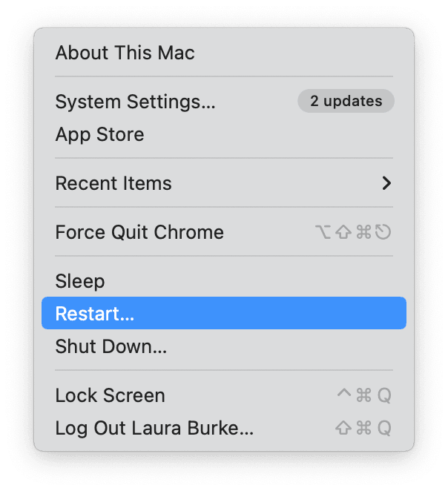Launch the App Store menu entry
This screenshot has width=448, height=491.
99,134
